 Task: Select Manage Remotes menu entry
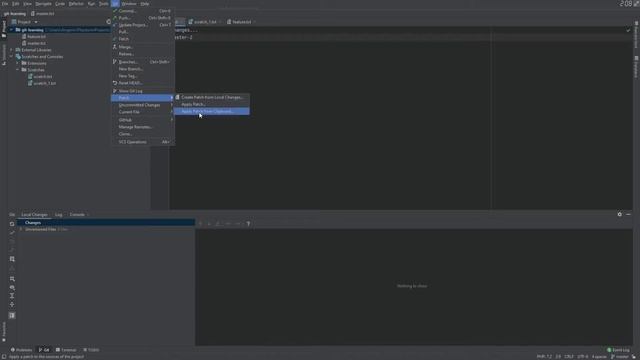(142, 127)
